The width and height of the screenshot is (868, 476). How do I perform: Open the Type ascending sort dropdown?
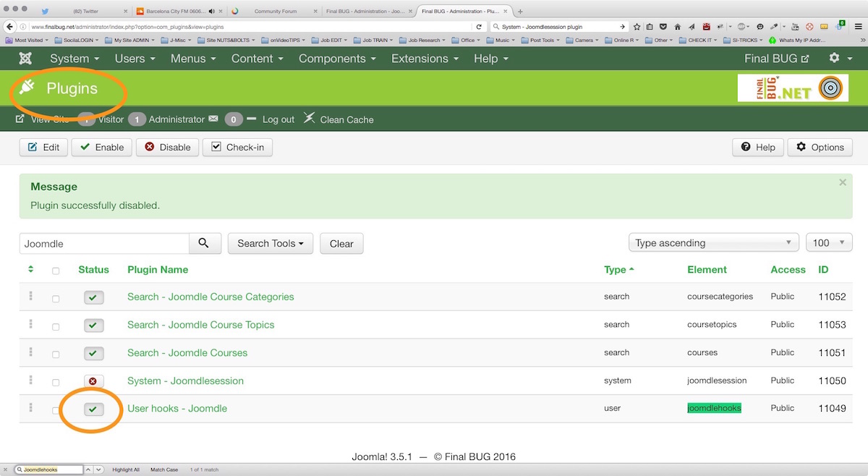713,243
